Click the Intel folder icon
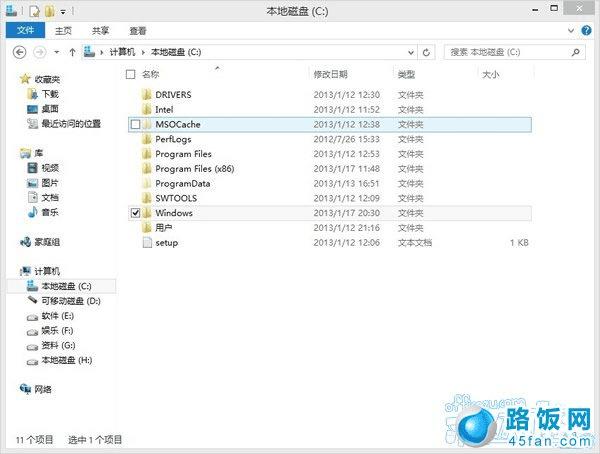This screenshot has width=600, height=454. click(x=147, y=109)
